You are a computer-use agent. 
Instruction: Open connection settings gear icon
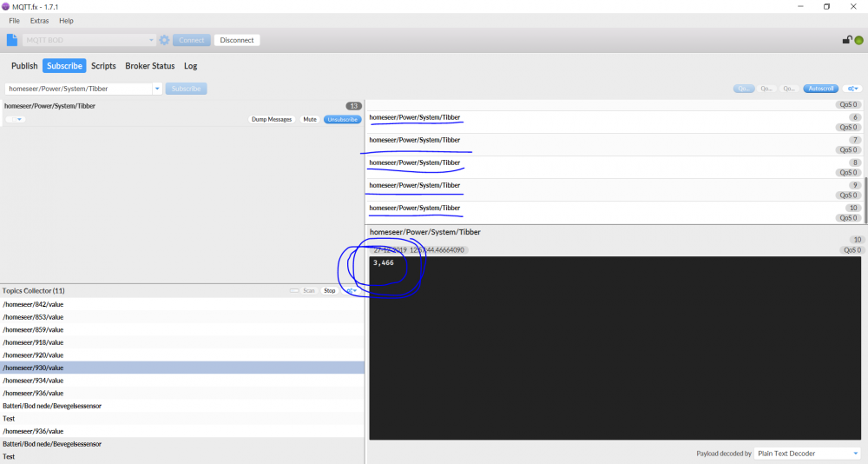coord(164,40)
